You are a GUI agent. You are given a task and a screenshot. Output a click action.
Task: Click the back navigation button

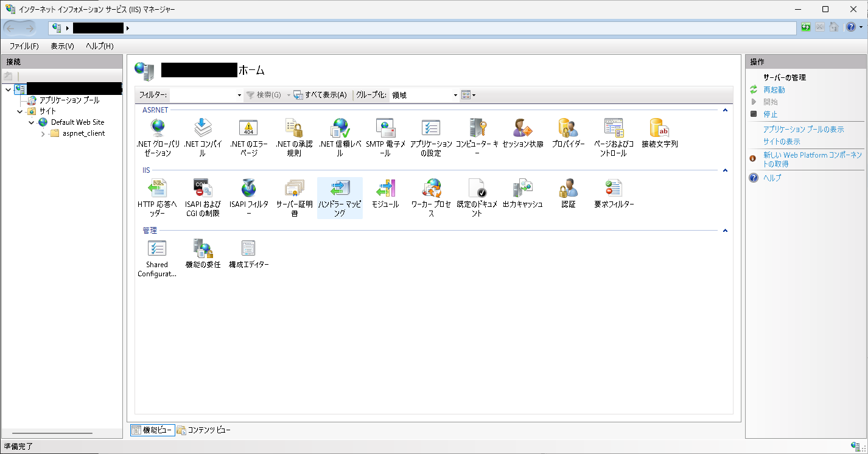(x=11, y=28)
